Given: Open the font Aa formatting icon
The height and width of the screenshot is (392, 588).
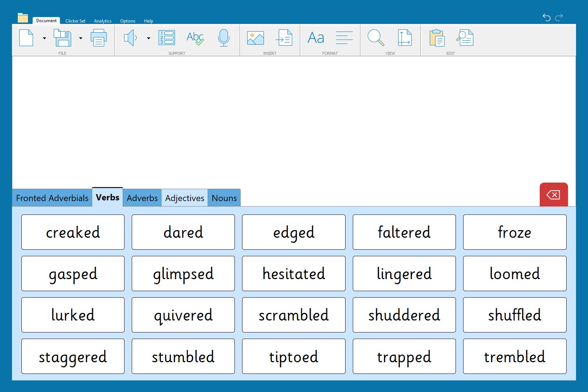Looking at the screenshot, I should coord(316,38).
